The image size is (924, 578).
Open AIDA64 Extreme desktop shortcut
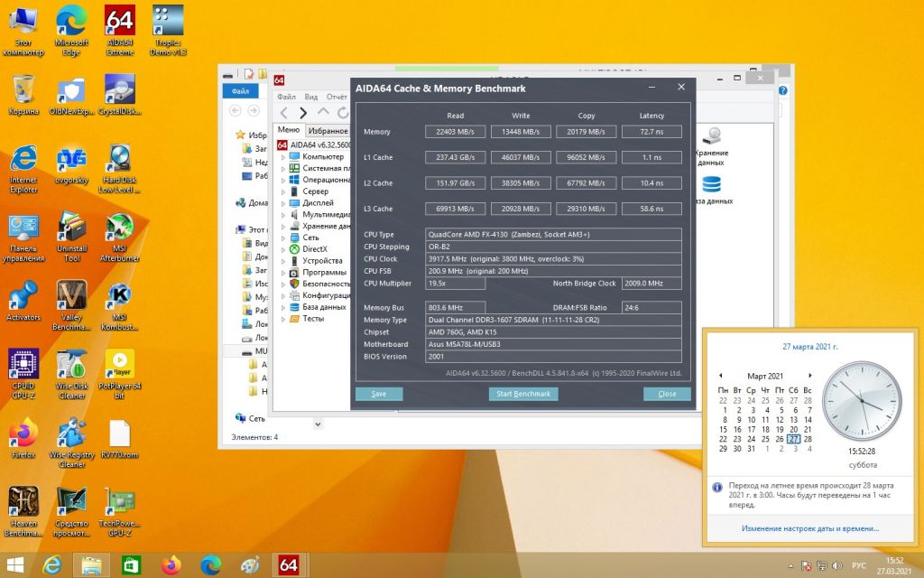pos(120,30)
